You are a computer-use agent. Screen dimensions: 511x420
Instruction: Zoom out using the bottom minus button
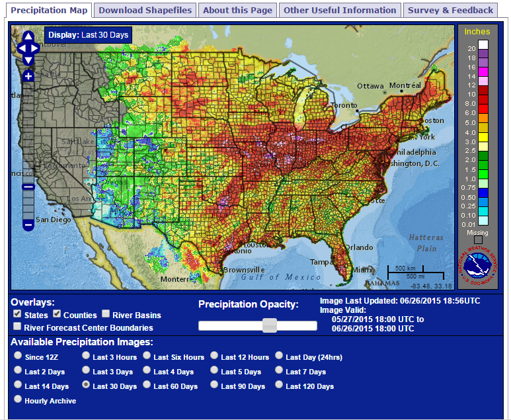click(x=28, y=225)
